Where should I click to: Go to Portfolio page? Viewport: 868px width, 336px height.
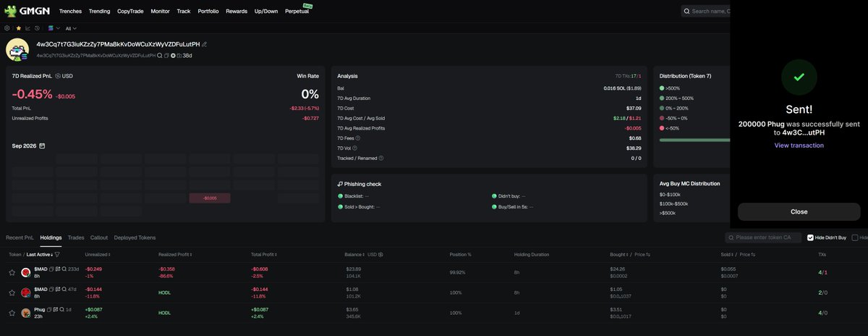tap(208, 12)
